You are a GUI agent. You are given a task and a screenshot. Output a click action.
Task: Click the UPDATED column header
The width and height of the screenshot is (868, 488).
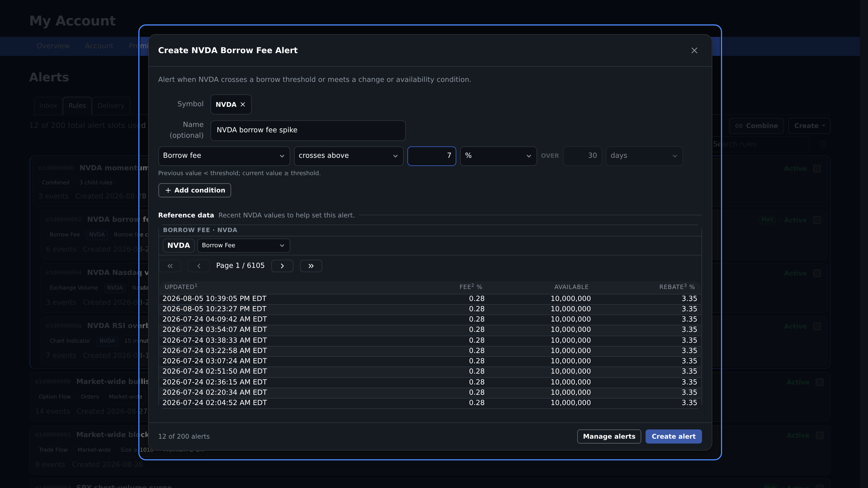coord(181,287)
